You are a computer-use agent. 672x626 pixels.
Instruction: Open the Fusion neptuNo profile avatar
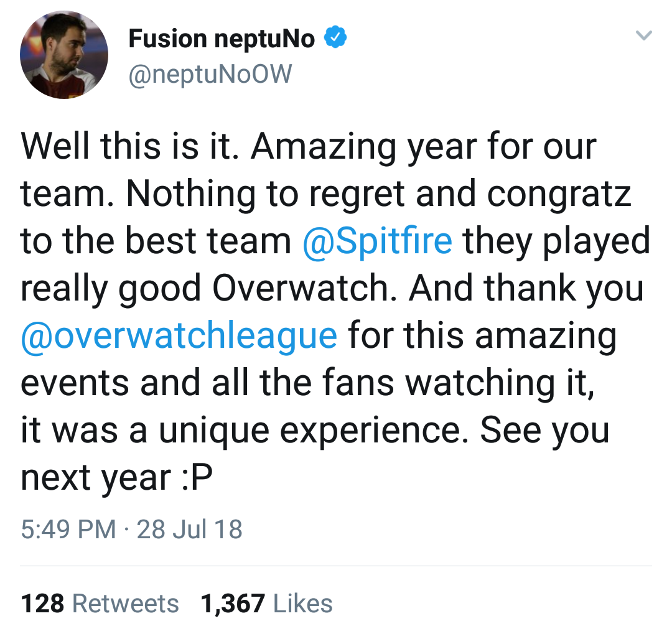64,55
